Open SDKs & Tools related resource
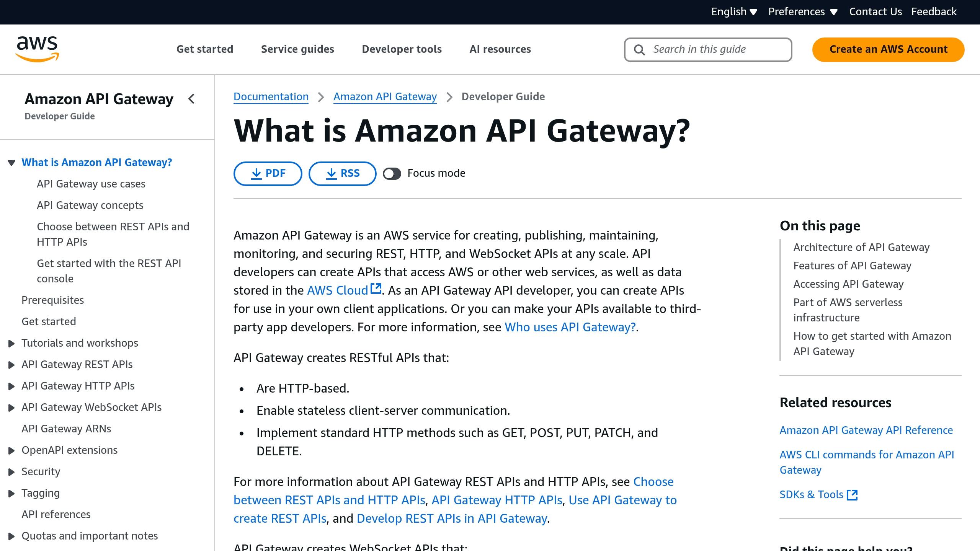This screenshot has width=980, height=551. click(811, 495)
